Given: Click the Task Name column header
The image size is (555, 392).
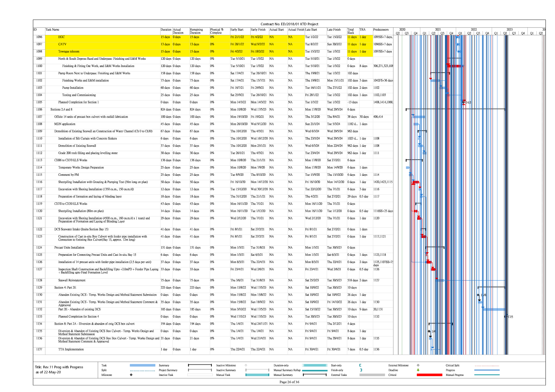Looking at the screenshot, I should pyautogui.click(x=53, y=30).
